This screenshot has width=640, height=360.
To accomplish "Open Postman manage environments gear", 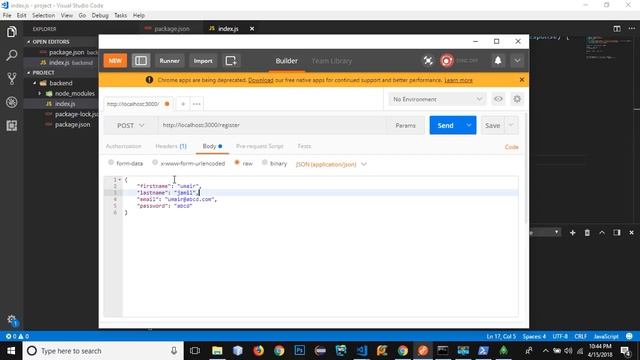I will (517, 99).
